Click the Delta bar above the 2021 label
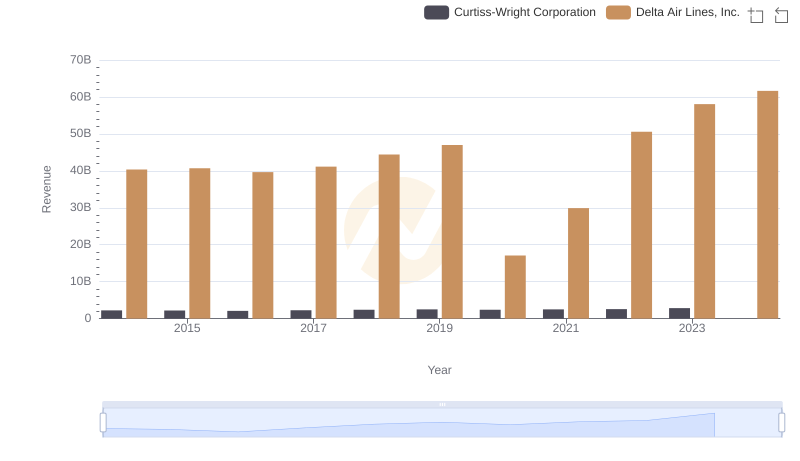 [578, 263]
